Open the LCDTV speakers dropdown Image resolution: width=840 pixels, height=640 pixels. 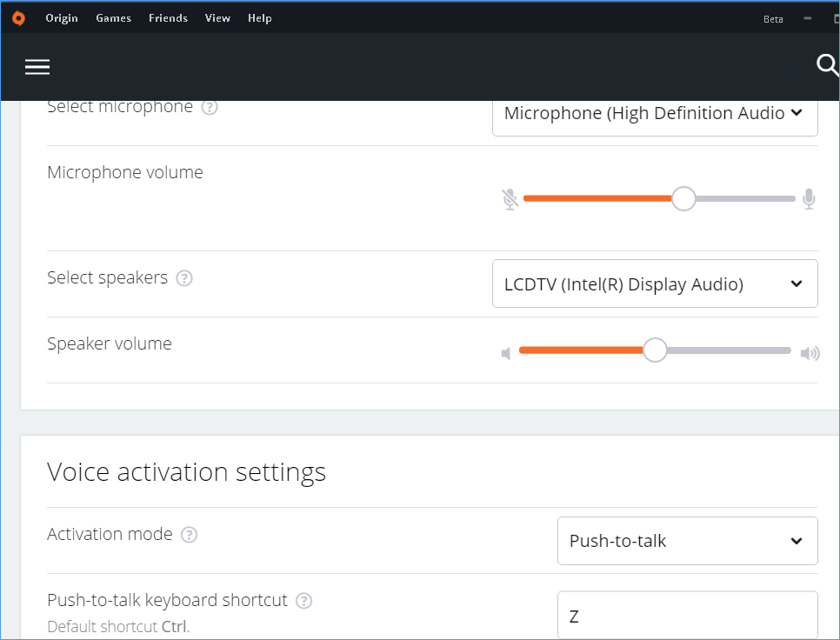pyautogui.click(x=655, y=283)
